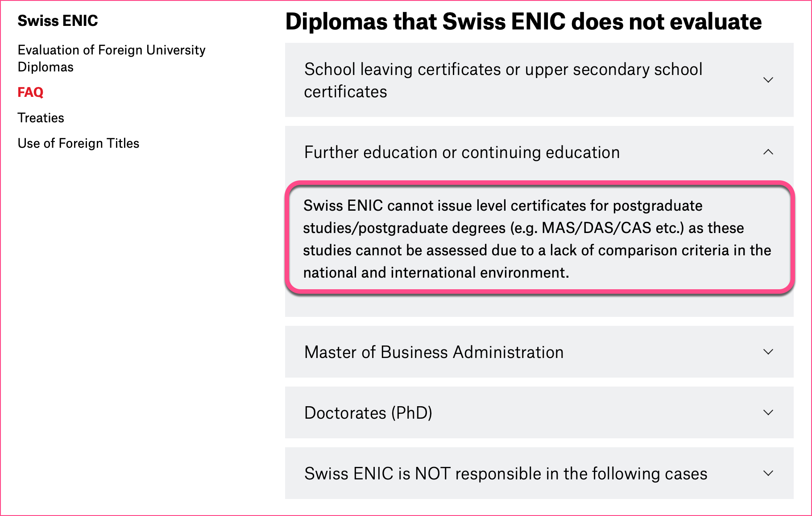Expand 'Swiss ENIC is NOT responsible' title
Image resolution: width=812 pixels, height=516 pixels.
[505, 474]
